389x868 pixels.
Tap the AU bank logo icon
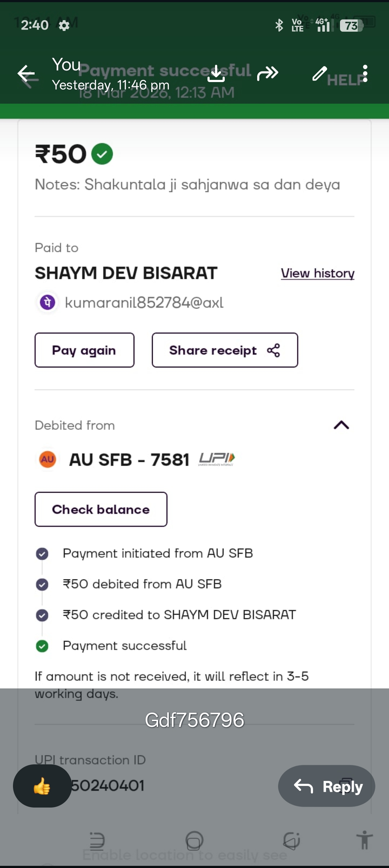(48, 460)
